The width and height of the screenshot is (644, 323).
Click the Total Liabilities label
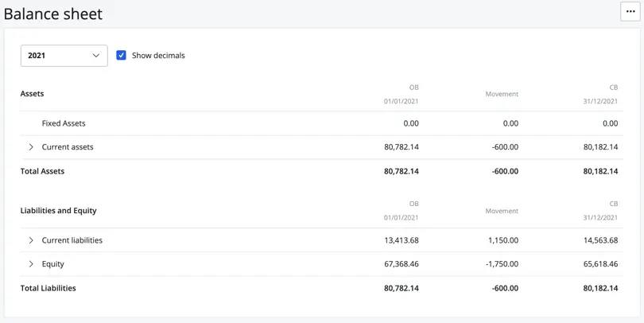point(48,289)
